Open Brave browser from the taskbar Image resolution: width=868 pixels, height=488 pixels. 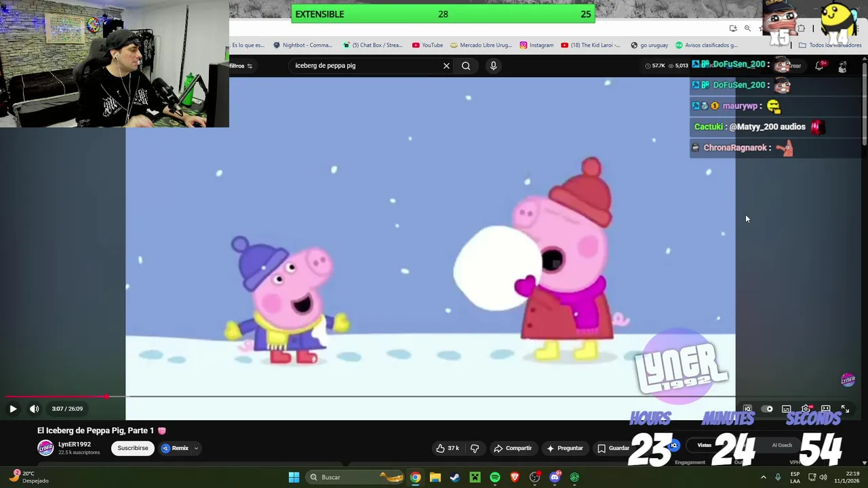click(x=514, y=477)
